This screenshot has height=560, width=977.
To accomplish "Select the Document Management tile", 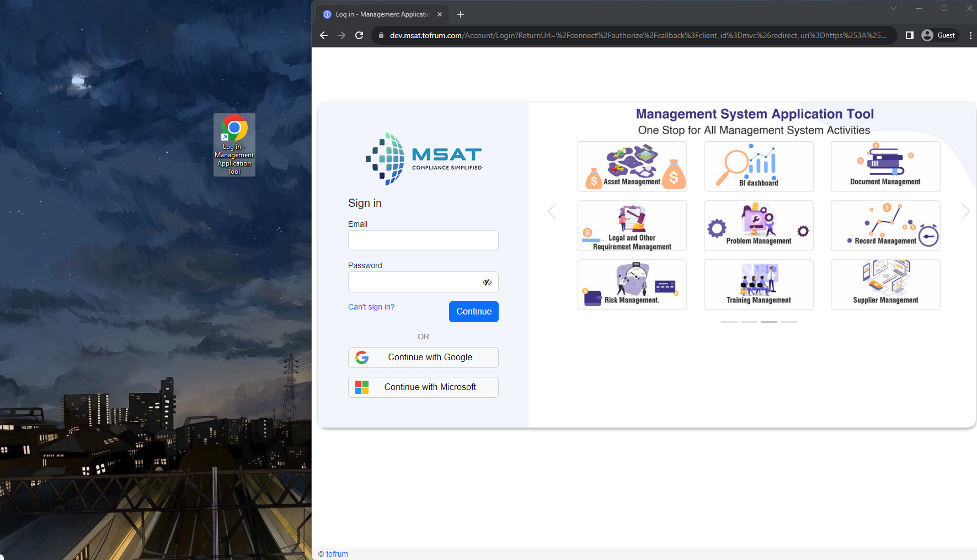I will coord(885,166).
